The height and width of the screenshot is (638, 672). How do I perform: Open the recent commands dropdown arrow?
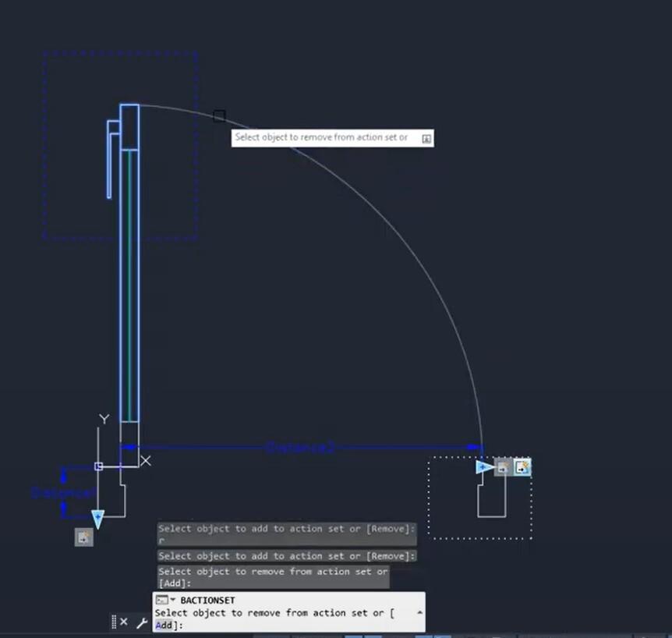click(x=172, y=600)
